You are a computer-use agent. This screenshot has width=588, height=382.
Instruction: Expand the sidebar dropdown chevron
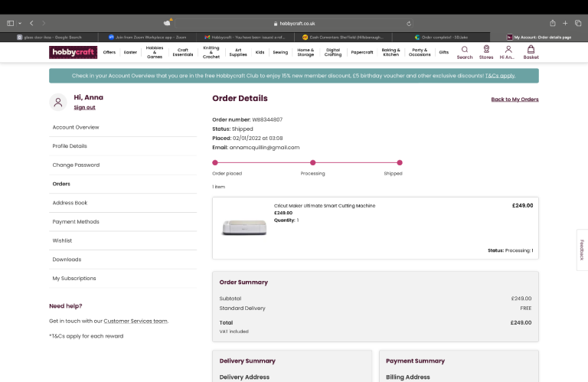[20, 24]
